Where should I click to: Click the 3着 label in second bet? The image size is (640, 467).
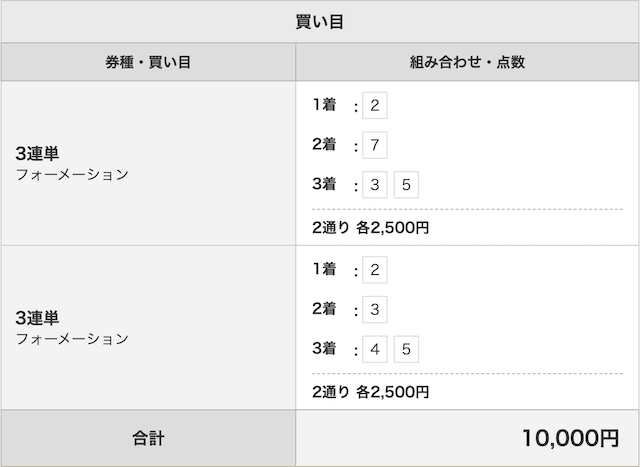(x=324, y=348)
